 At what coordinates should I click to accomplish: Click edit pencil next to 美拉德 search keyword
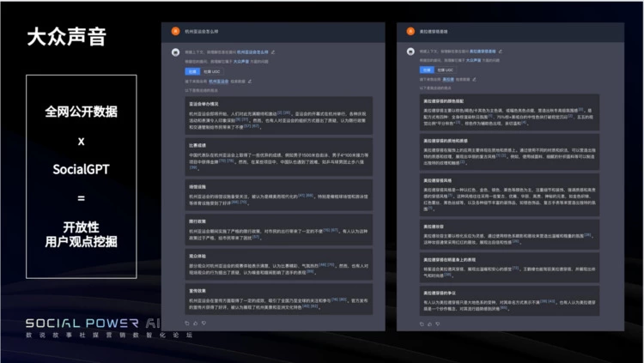[x=473, y=80]
